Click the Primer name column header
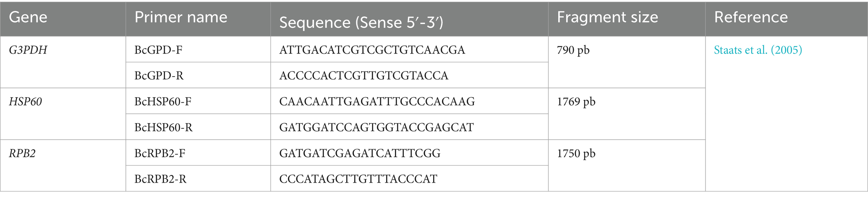The image size is (868, 199). 181,17
